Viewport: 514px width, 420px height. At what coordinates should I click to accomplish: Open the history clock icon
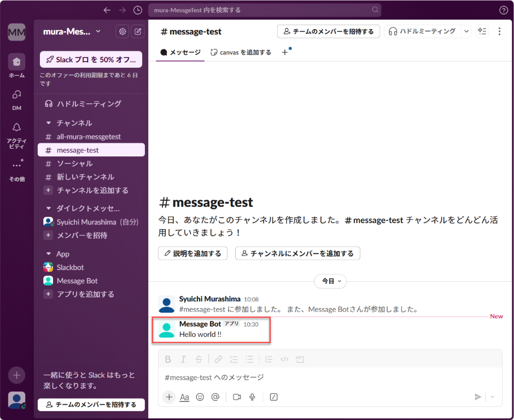(138, 10)
